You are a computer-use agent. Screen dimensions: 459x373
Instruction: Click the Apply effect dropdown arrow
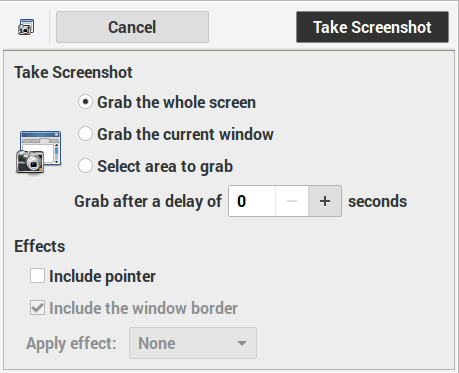point(242,343)
